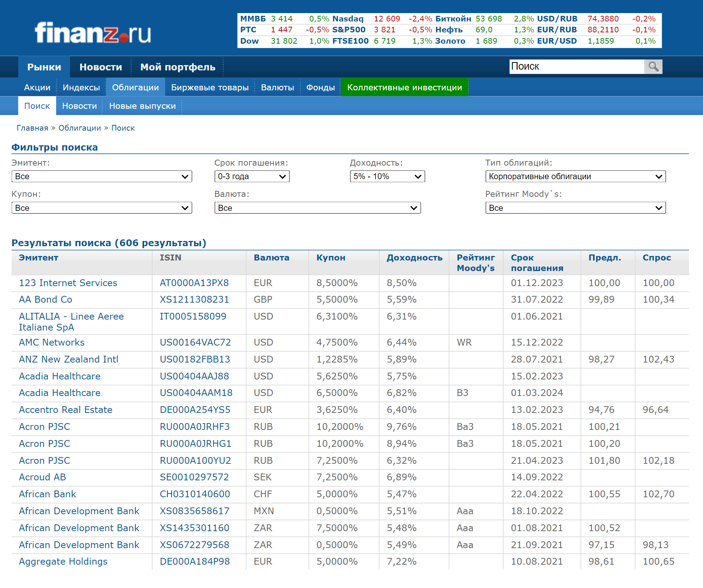Select Индексы in the markets menu
This screenshot has height=588, width=703.
coord(81,87)
